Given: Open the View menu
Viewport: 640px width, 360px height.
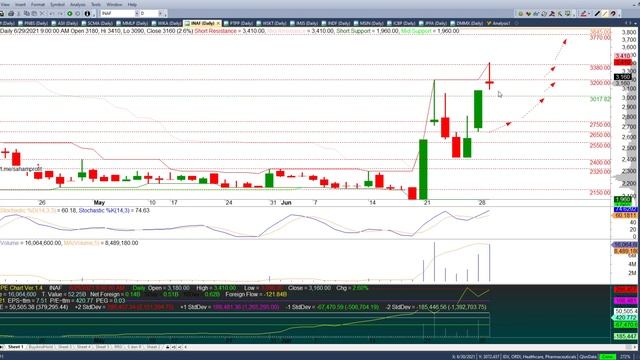Looking at the screenshot, I should click(5, 4).
